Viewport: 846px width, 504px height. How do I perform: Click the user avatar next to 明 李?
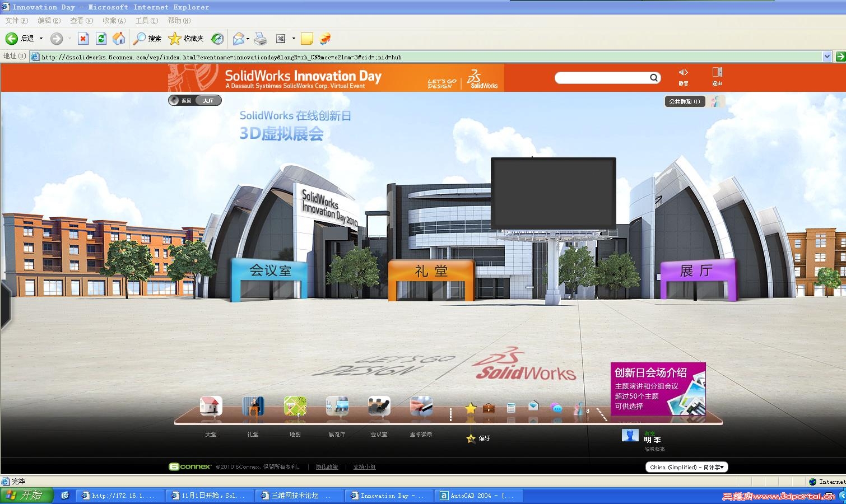click(x=630, y=435)
